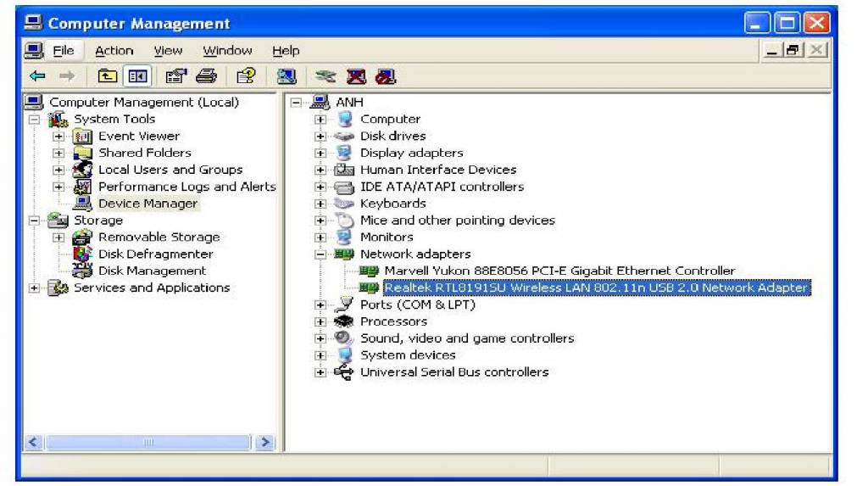Screen dimensions: 868x486
Task: Click the Back arrow toolbar icon
Action: 37,76
